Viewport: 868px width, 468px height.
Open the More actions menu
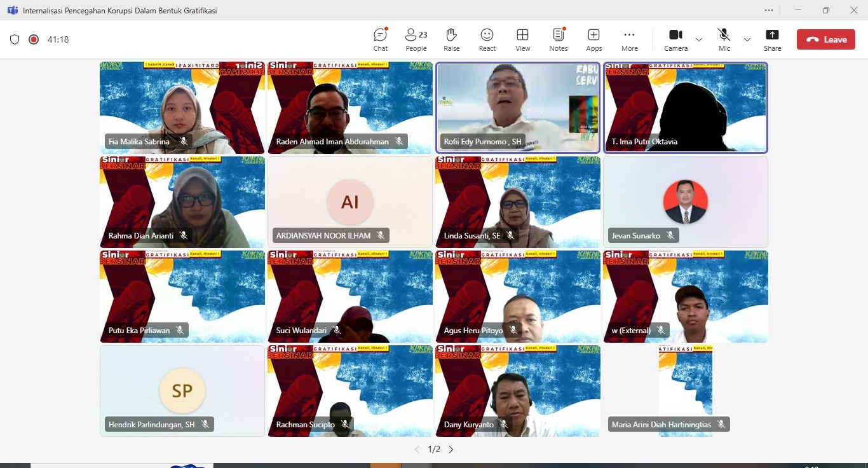coord(630,39)
